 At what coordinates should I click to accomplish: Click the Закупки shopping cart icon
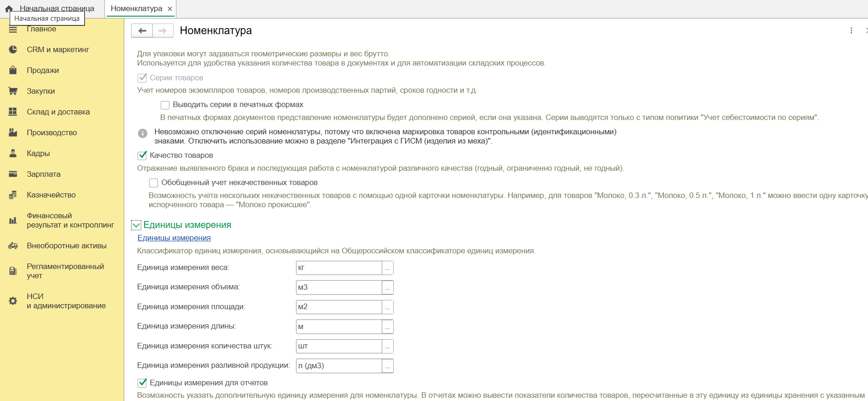pos(13,91)
